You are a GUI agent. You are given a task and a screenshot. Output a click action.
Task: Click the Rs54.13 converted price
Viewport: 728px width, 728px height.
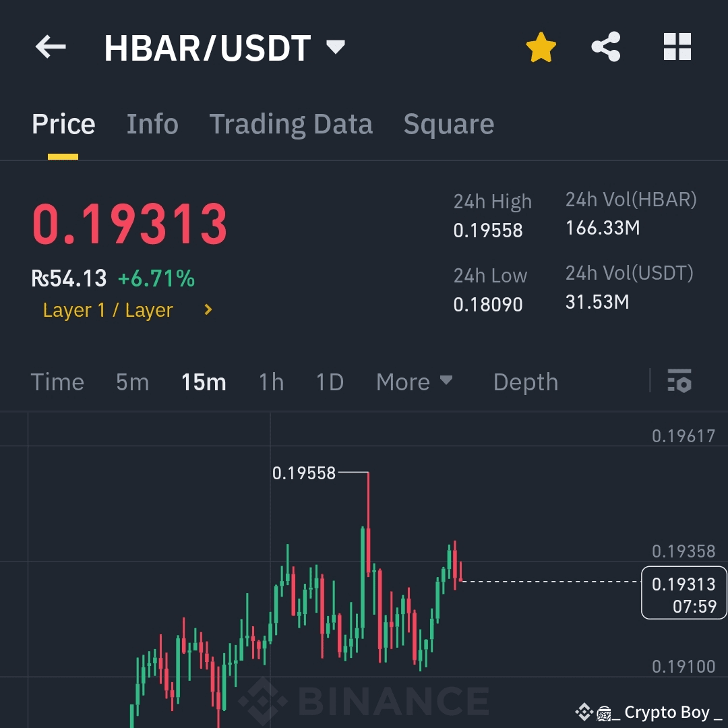69,278
